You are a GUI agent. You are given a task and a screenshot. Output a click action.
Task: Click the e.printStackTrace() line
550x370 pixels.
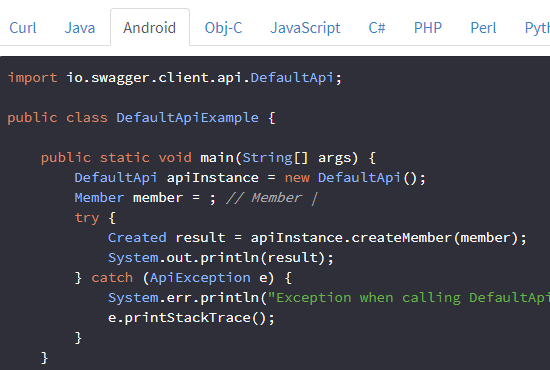[191, 318]
